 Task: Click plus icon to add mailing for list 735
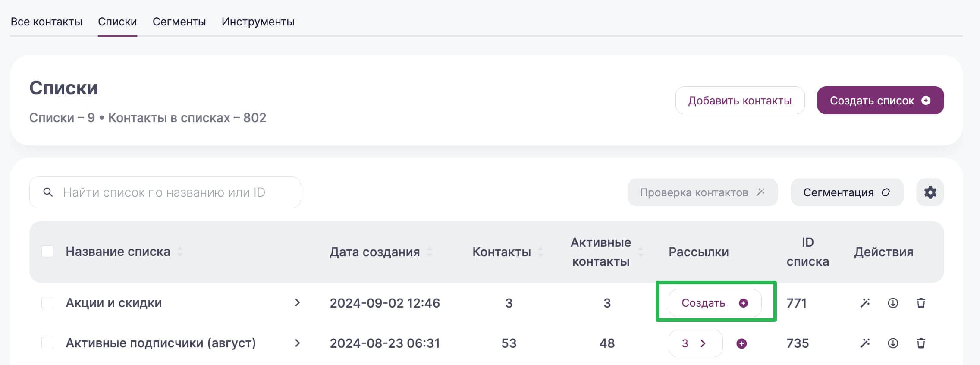[741, 343]
